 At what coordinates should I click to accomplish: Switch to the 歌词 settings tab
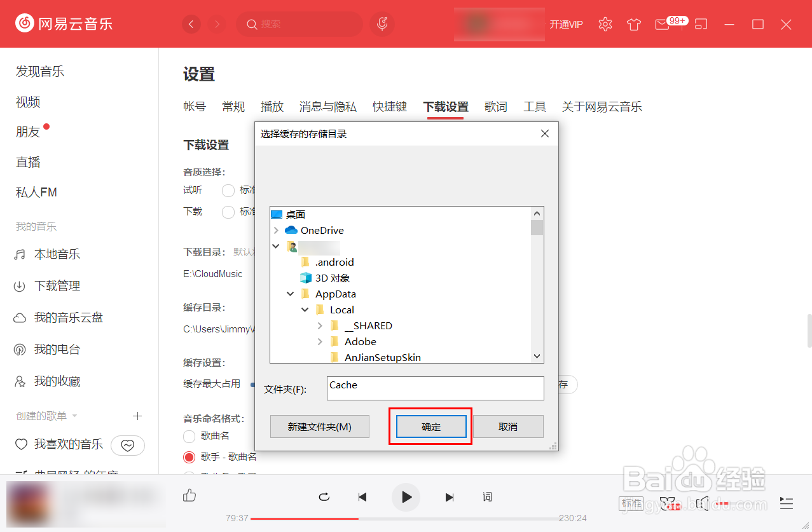point(496,107)
